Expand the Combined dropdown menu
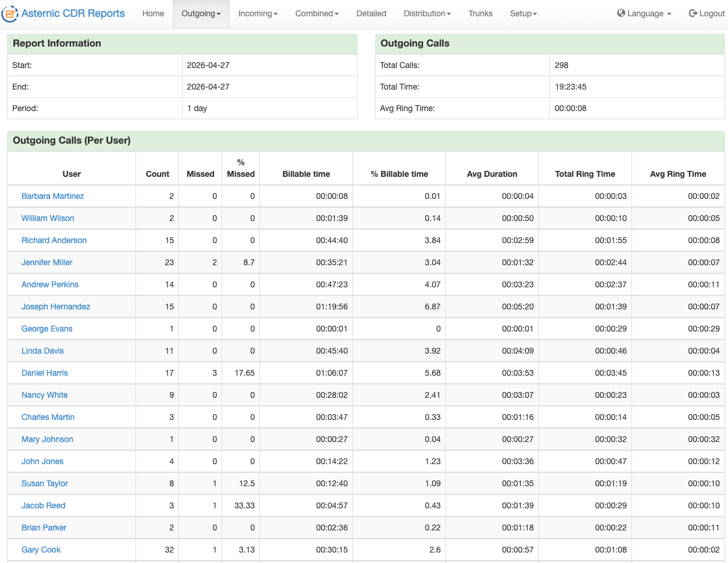 [x=317, y=13]
